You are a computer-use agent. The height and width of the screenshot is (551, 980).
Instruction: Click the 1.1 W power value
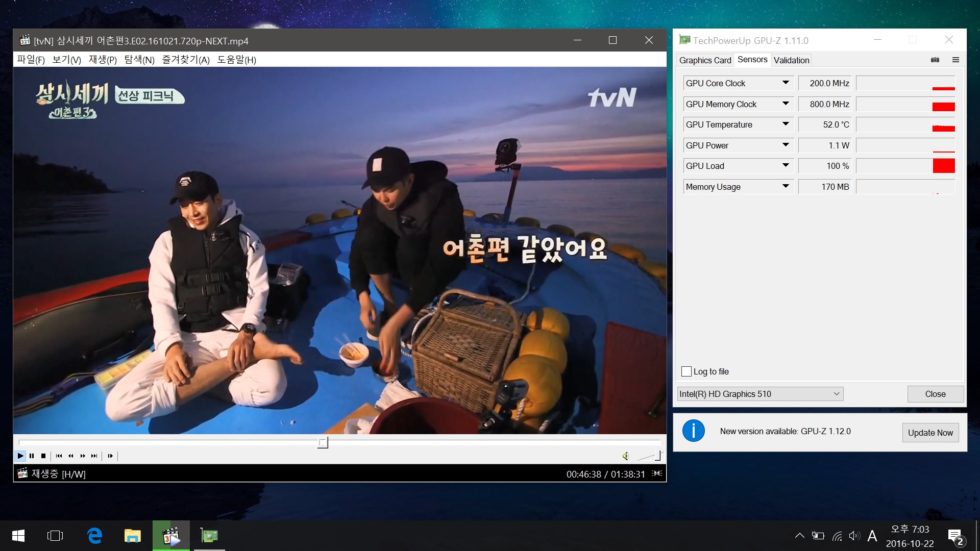click(x=825, y=145)
